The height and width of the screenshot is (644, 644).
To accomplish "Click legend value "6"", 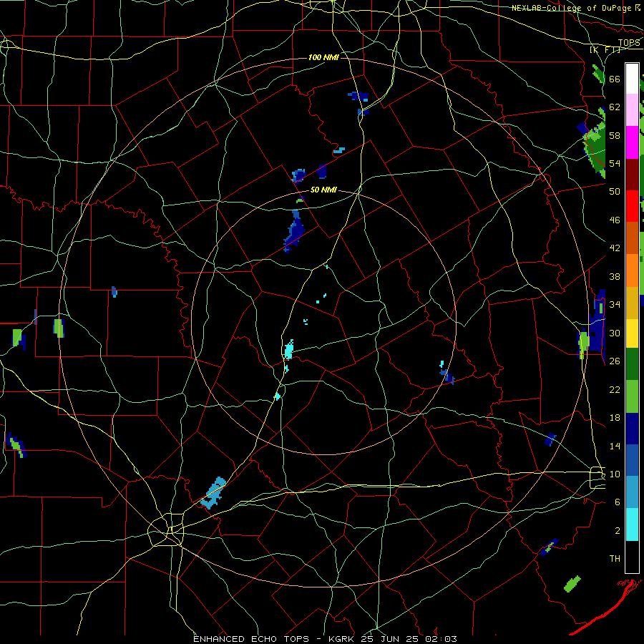I will coord(618,502).
